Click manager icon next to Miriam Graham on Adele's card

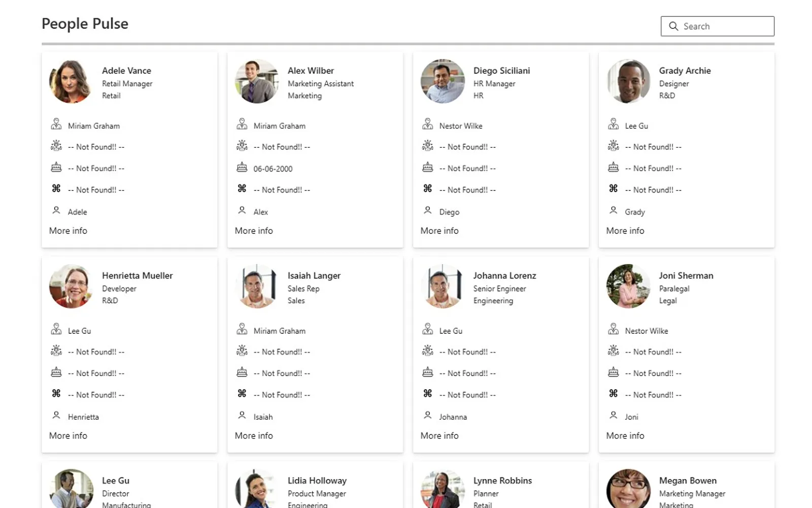[56, 124]
